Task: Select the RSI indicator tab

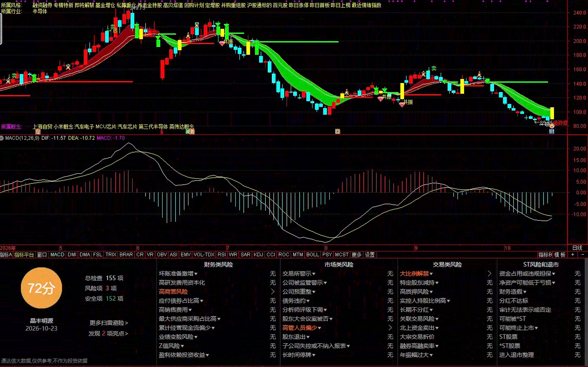Action: 222,255
